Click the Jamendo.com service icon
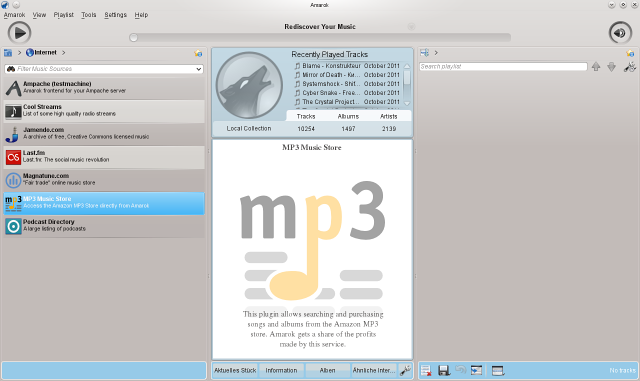 coord(13,134)
